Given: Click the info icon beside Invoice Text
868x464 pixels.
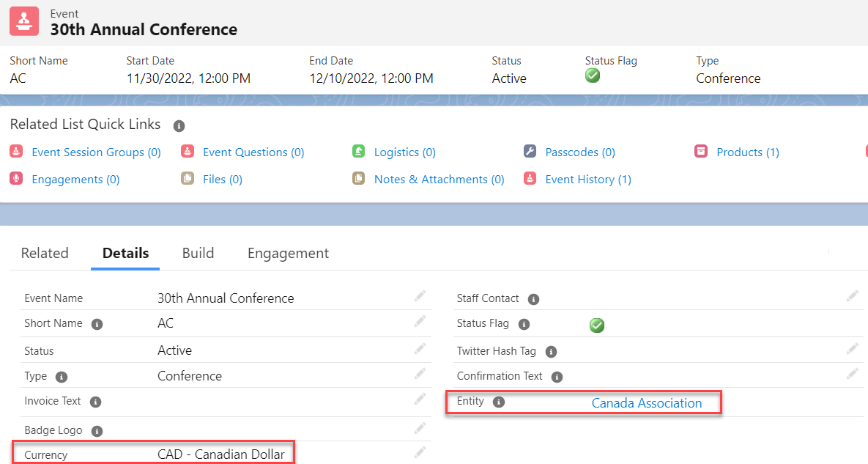Looking at the screenshot, I should click(95, 402).
